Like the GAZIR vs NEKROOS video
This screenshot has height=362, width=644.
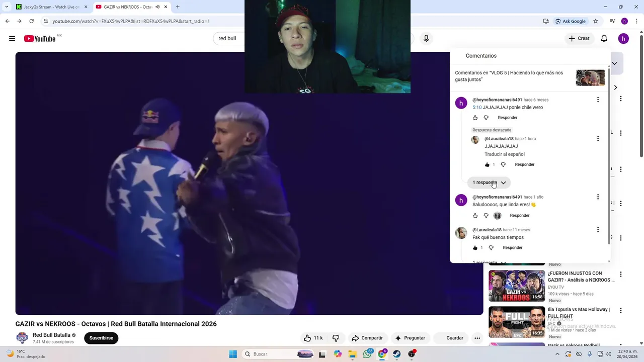313,338
